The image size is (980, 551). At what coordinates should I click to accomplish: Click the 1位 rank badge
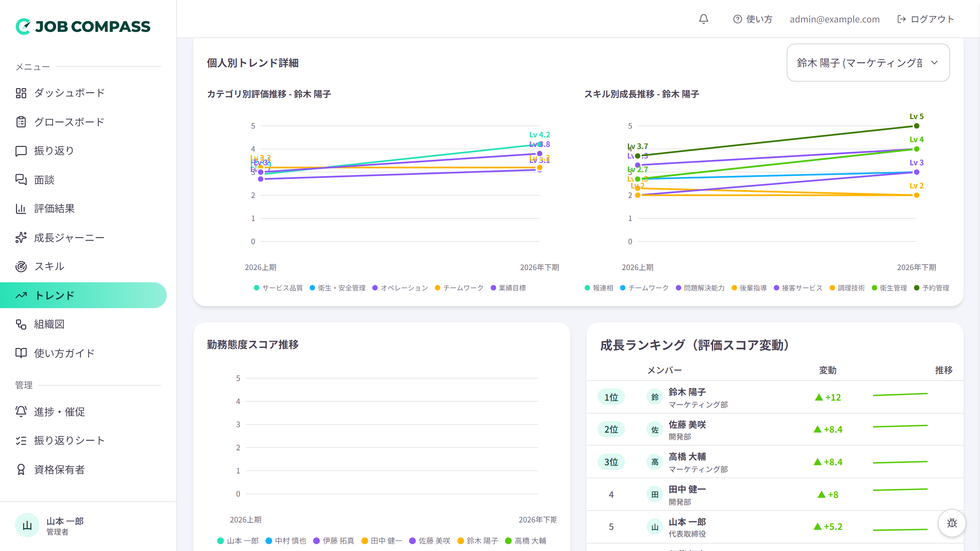611,397
